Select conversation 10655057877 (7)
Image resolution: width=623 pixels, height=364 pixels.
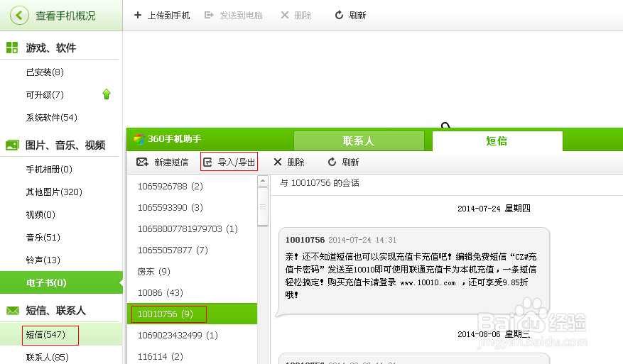pos(192,250)
